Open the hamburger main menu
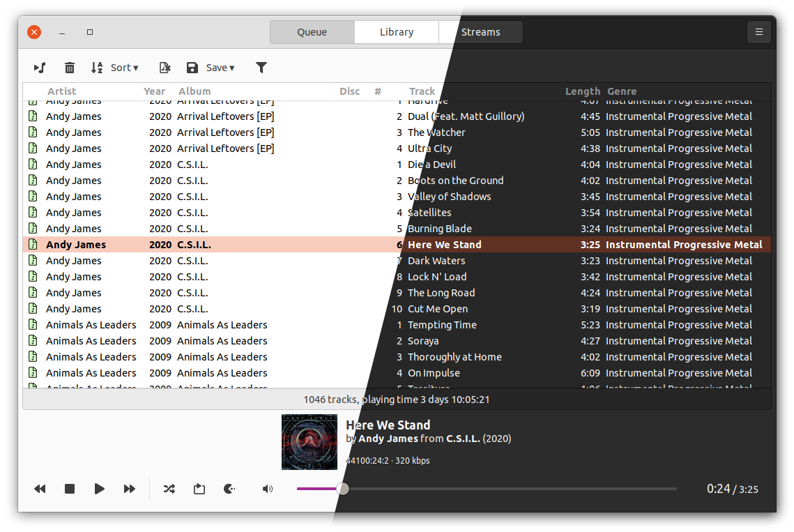This screenshot has width=794, height=532. point(759,32)
